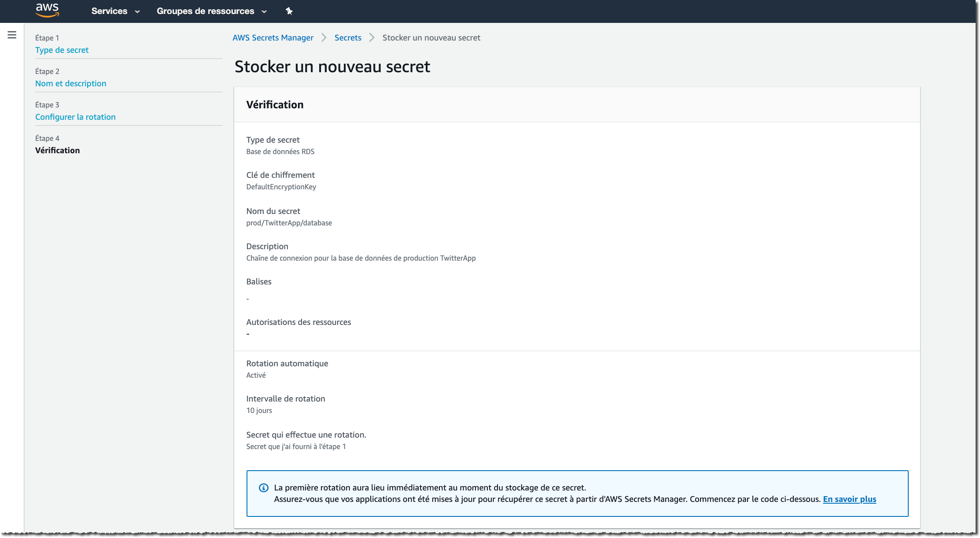Click the Stocker un nouveau secret page heading

point(332,67)
